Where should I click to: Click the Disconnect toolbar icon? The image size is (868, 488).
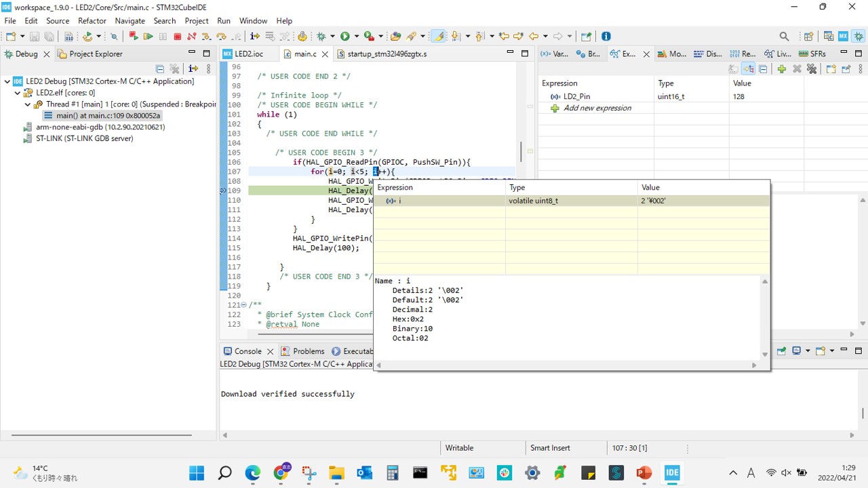point(191,36)
